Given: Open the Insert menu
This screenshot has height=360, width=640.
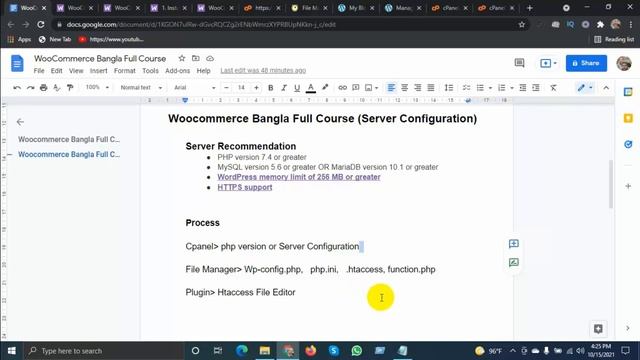Looking at the screenshot, I should (x=98, y=71).
